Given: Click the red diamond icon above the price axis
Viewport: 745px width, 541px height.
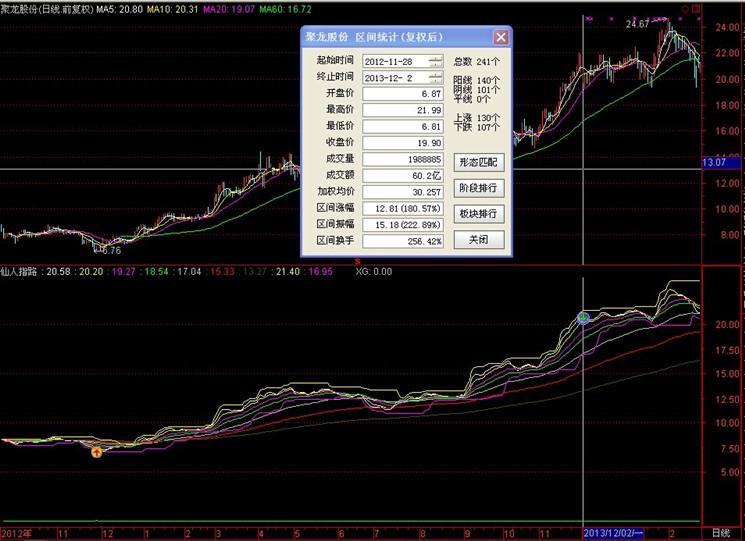Looking at the screenshot, I should click(x=685, y=9).
